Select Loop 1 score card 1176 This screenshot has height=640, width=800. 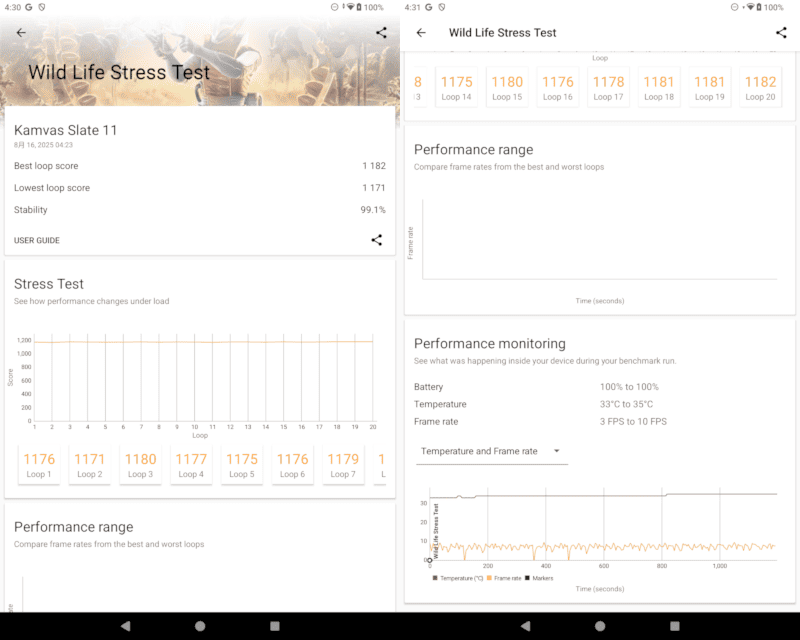[x=39, y=465]
